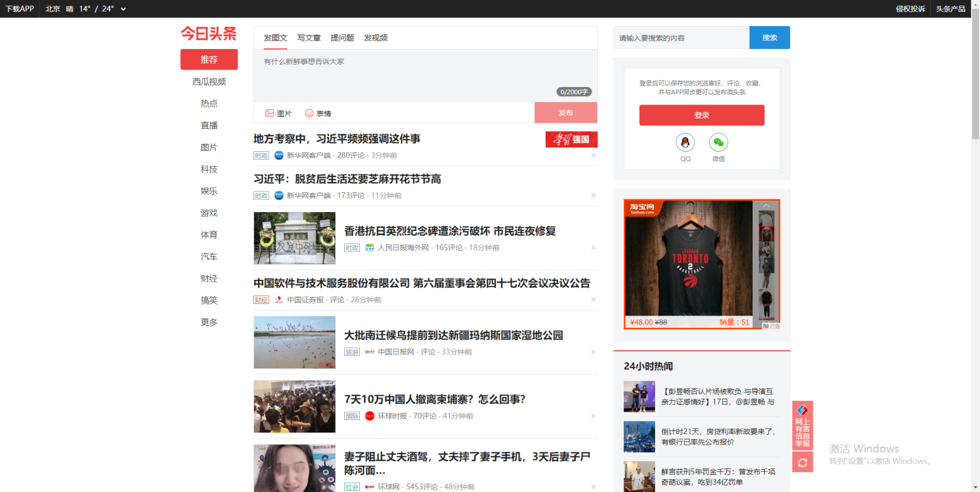Viewport: 980px width, 492px height.
Task: Expand 更多 in the left category list
Action: click(209, 322)
